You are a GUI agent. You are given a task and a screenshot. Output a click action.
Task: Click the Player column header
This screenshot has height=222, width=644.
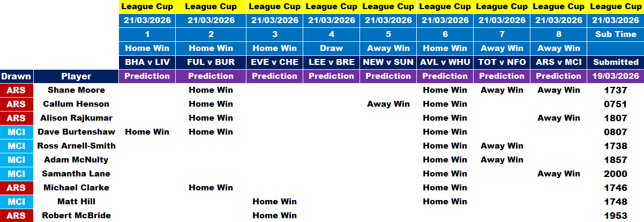(x=76, y=76)
